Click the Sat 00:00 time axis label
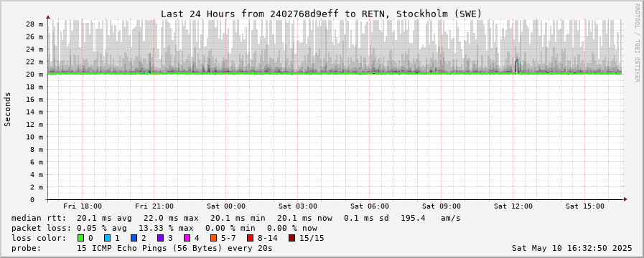644x258 pixels. pyautogui.click(x=226, y=206)
